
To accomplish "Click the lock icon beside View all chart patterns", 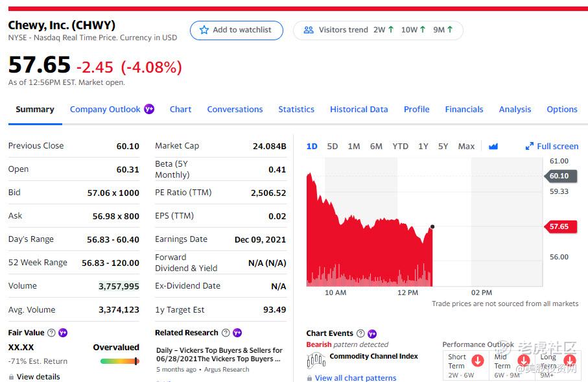I will pyautogui.click(x=309, y=378).
